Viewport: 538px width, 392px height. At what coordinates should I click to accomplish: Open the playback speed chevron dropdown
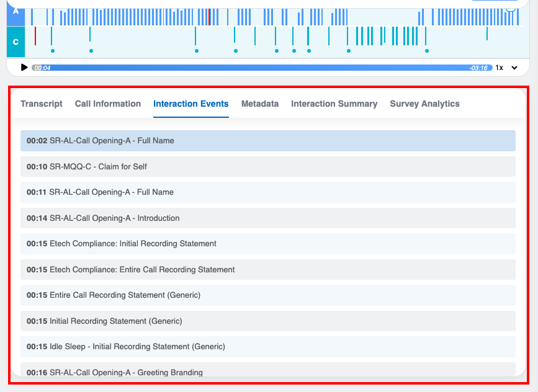pyautogui.click(x=514, y=68)
